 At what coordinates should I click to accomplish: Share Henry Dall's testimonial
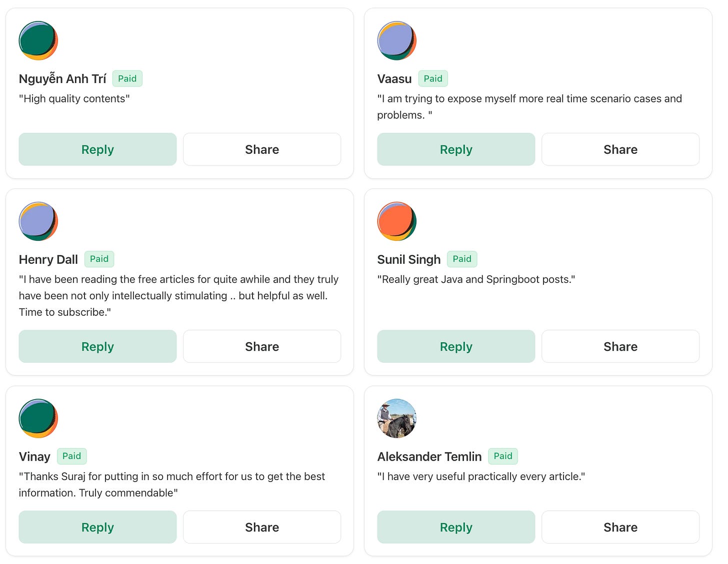tap(262, 346)
